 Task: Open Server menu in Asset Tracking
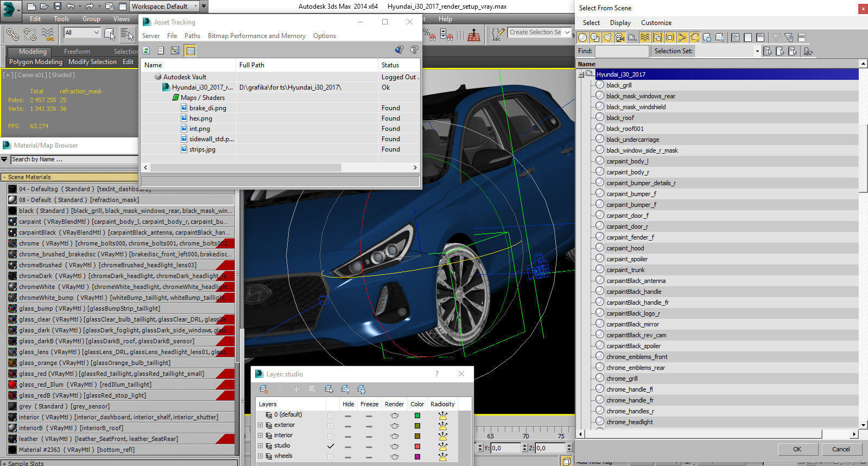tap(151, 36)
